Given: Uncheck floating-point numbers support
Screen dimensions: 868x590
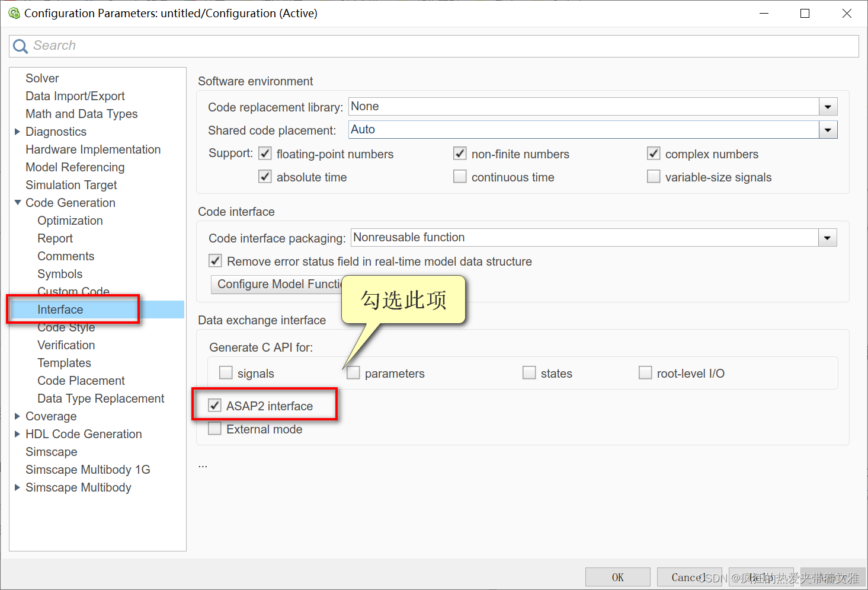Looking at the screenshot, I should (265, 153).
